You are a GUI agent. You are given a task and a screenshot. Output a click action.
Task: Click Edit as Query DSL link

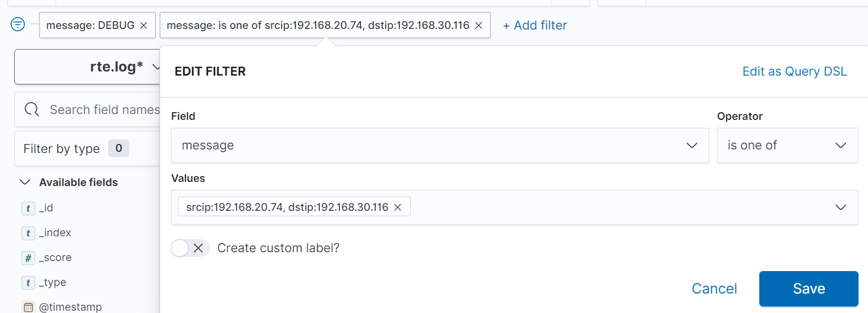794,71
